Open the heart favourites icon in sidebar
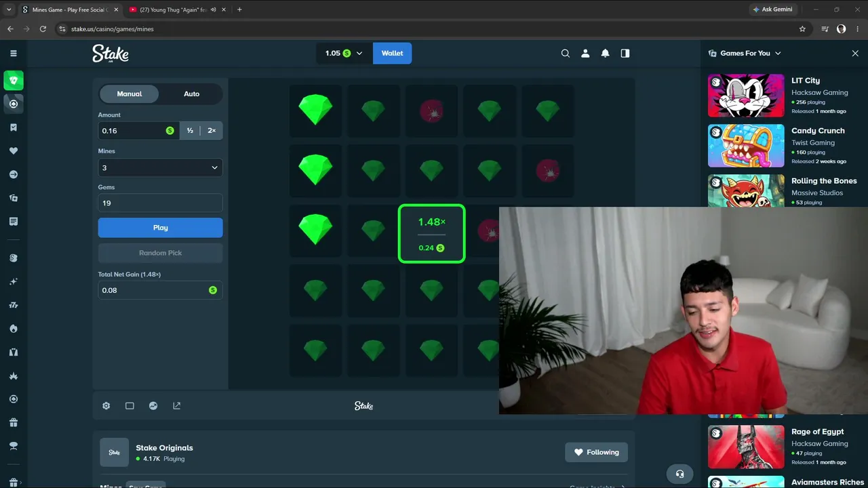The width and height of the screenshot is (868, 488). [14, 151]
